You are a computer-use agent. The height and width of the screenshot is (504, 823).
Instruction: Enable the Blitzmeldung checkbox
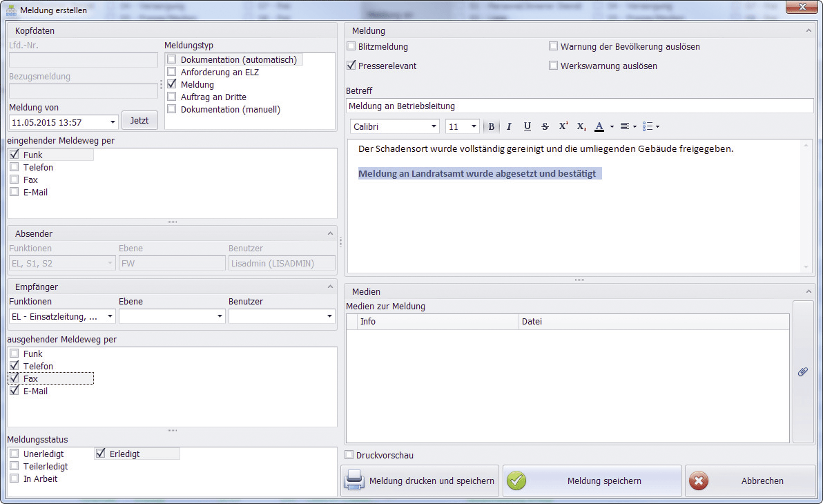pos(351,47)
